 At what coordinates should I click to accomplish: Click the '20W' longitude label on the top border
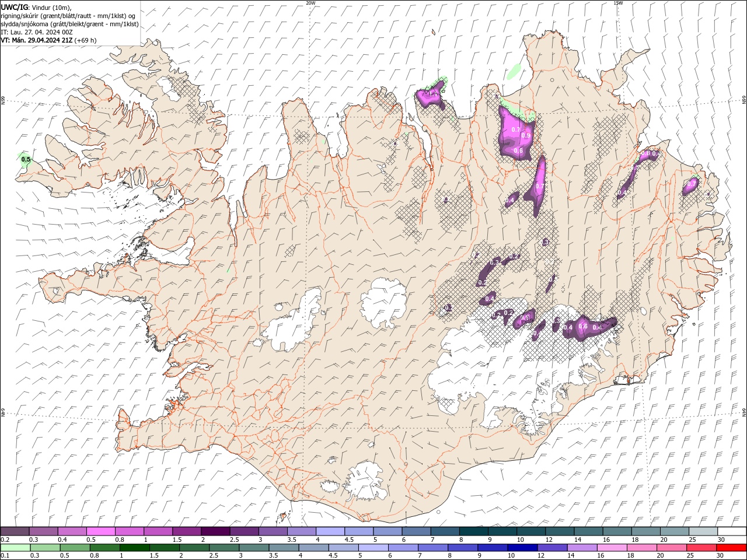310,3
